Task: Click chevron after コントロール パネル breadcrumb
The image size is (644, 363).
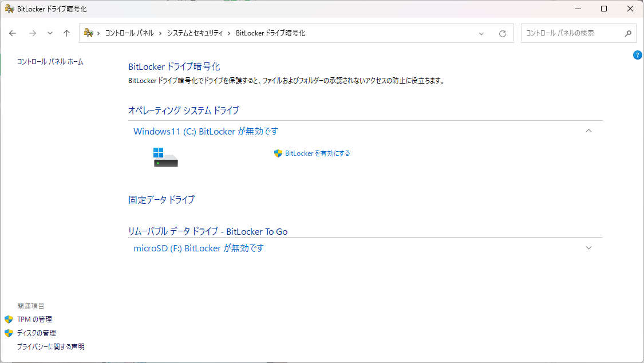Action: [160, 33]
